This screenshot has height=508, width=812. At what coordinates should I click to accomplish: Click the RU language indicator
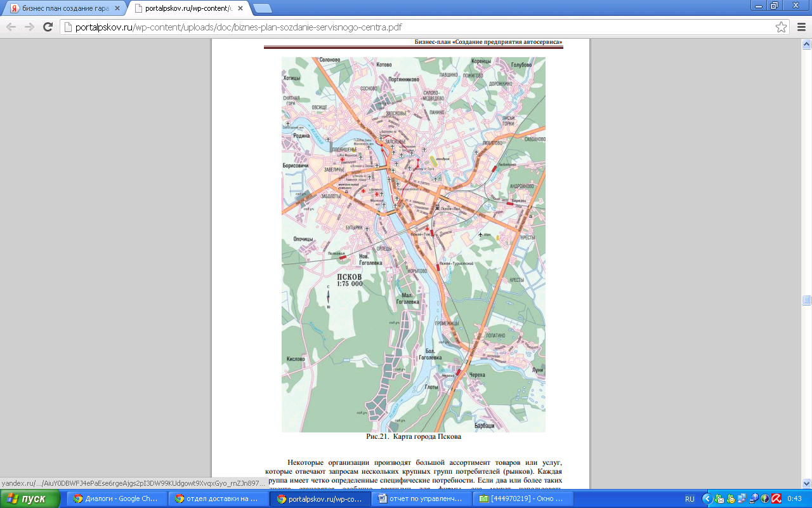click(690, 499)
